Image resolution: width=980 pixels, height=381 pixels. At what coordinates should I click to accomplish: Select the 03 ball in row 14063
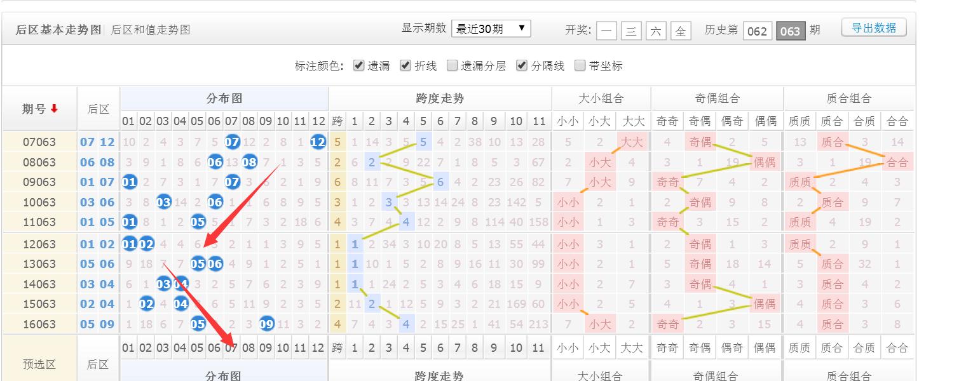pyautogui.click(x=163, y=284)
